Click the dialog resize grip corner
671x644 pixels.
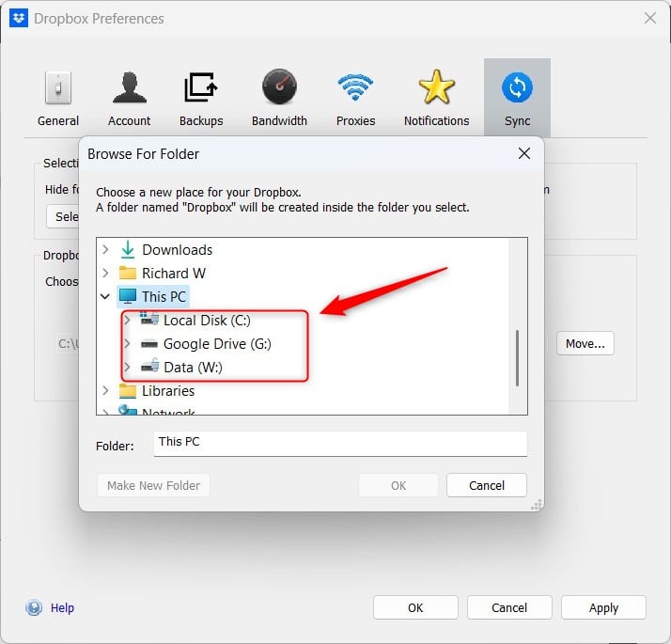pyautogui.click(x=537, y=505)
